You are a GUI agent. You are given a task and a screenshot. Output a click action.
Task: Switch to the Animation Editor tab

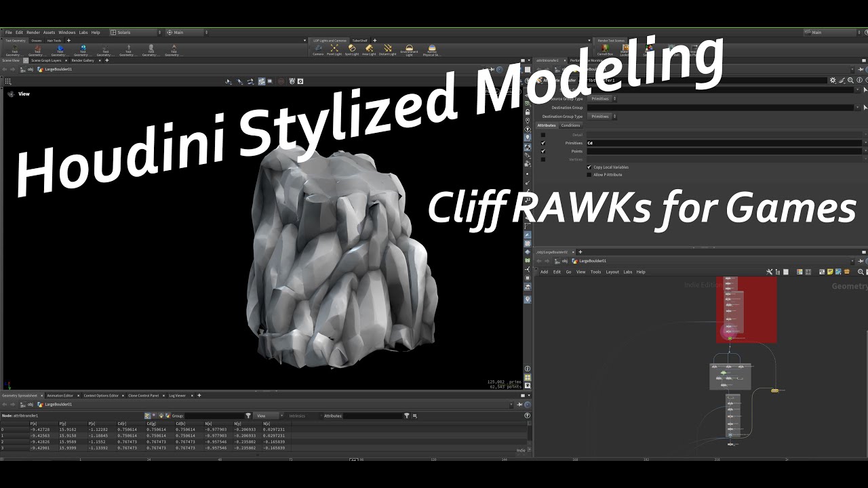click(x=60, y=395)
